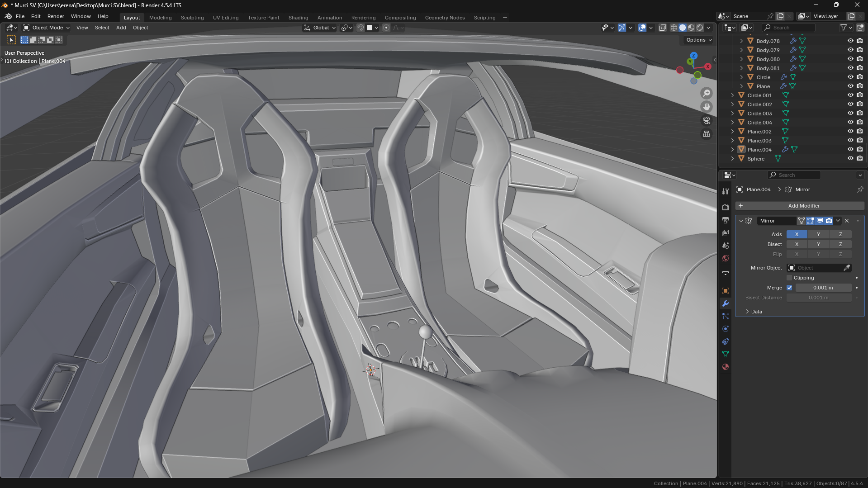Disable Circle.001 in renders via camera icon
Viewport: 868px width, 488px height.
[859, 95]
